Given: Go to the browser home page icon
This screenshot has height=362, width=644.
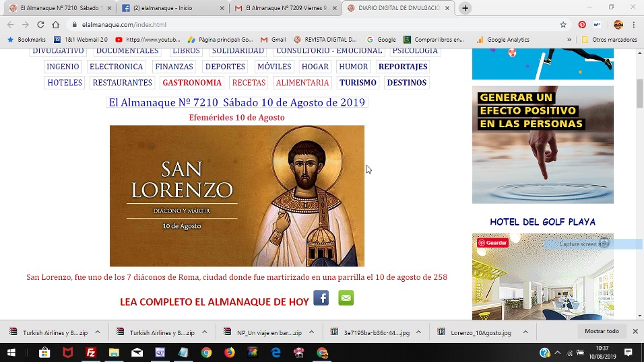Looking at the screenshot, I should pyautogui.click(x=55, y=25).
